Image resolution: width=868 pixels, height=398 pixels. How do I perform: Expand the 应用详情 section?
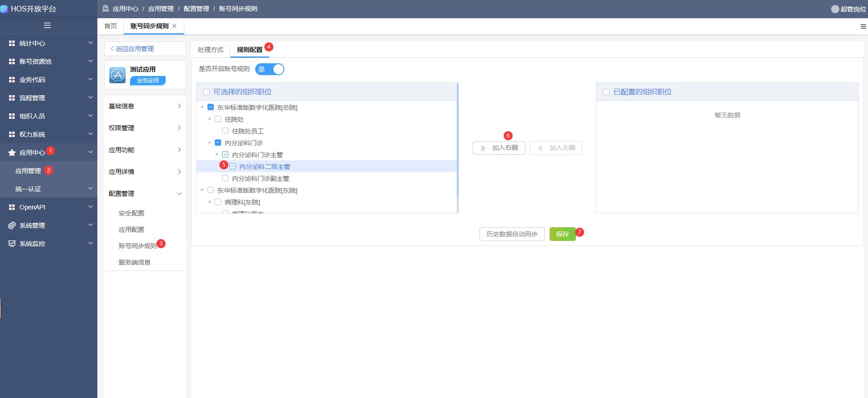click(145, 172)
